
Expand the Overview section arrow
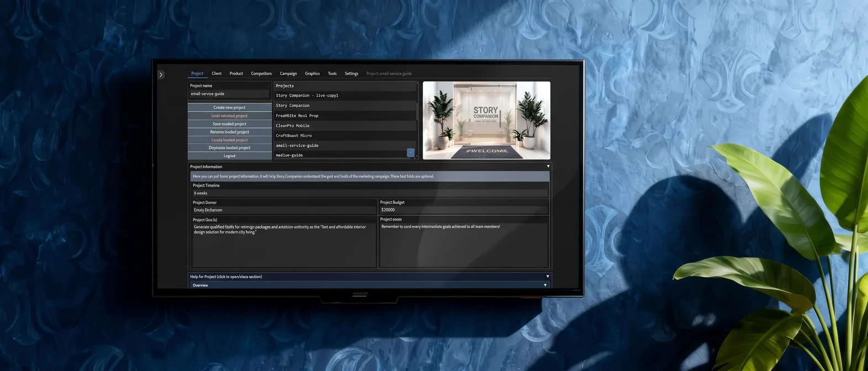pos(545,285)
